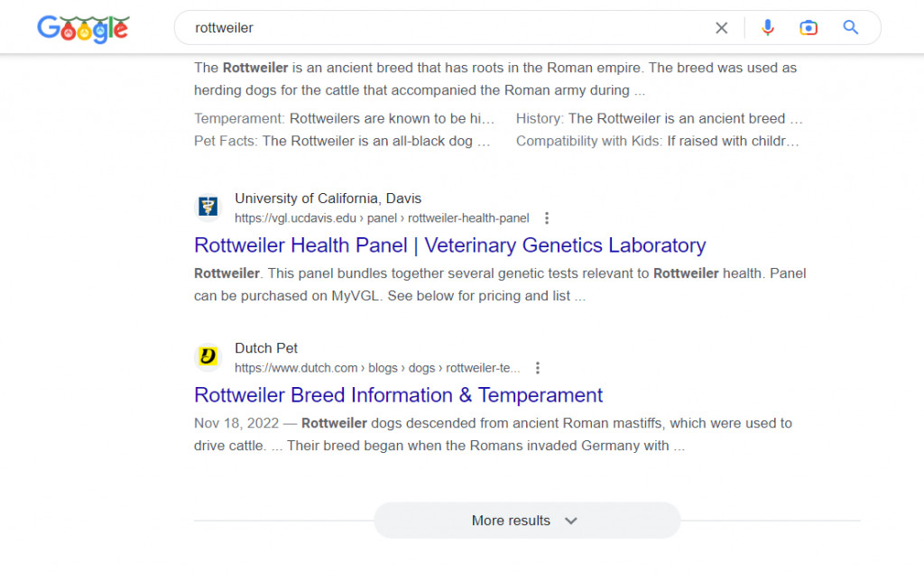Open Rottweiler Breed Information & Temperament link
The image size is (924, 581).
click(x=398, y=395)
